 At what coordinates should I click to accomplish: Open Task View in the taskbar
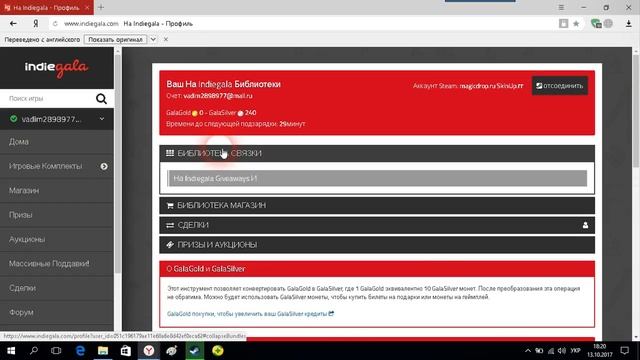tap(56, 351)
